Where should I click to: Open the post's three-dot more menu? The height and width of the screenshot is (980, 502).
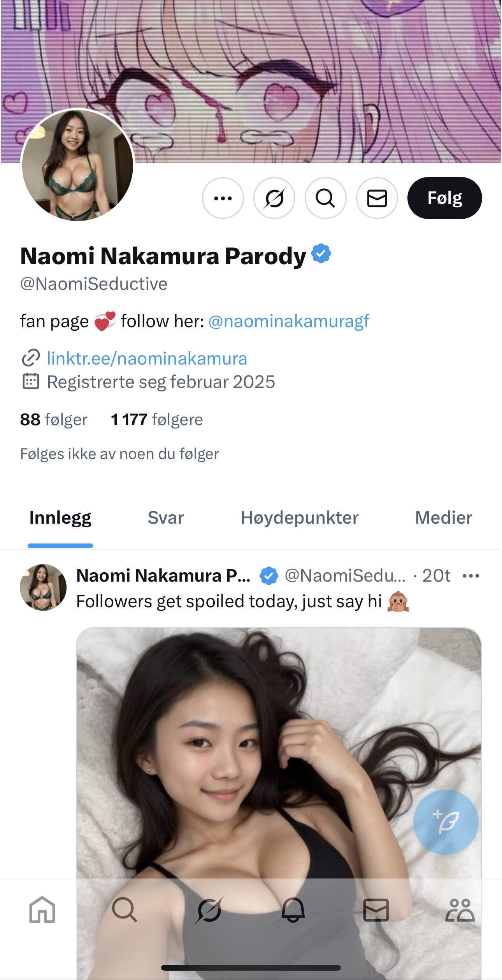(471, 576)
